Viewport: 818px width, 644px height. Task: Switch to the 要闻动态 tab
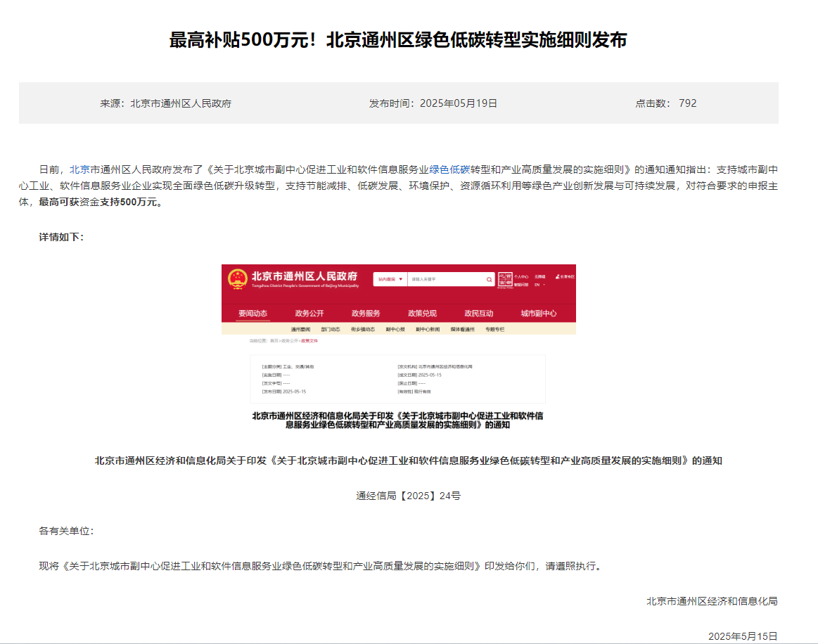[x=253, y=314]
